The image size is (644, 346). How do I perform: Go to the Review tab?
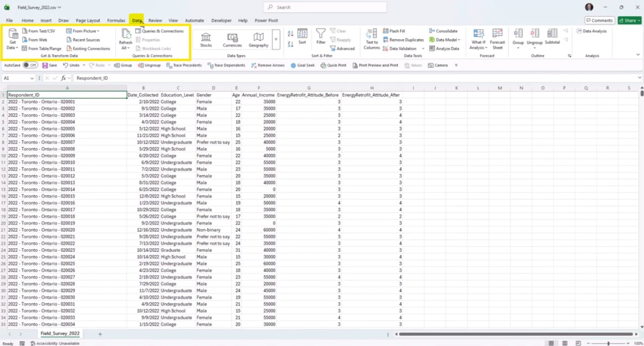pyautogui.click(x=155, y=21)
